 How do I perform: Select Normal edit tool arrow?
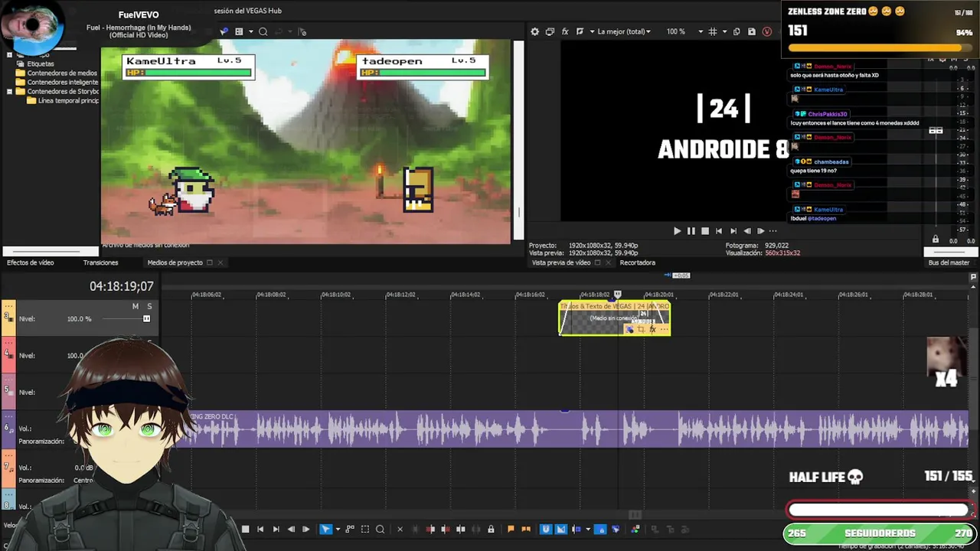pyautogui.click(x=325, y=529)
